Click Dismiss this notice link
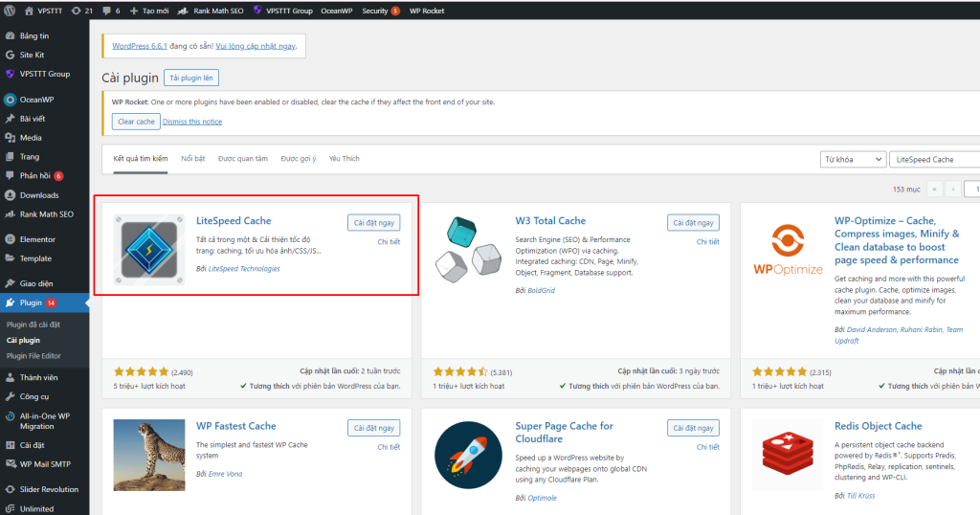 click(192, 122)
